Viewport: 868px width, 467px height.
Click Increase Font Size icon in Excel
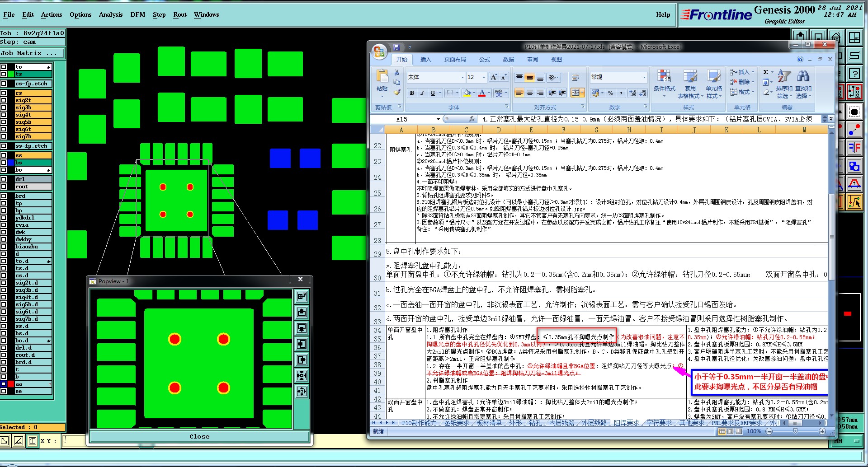coord(494,77)
